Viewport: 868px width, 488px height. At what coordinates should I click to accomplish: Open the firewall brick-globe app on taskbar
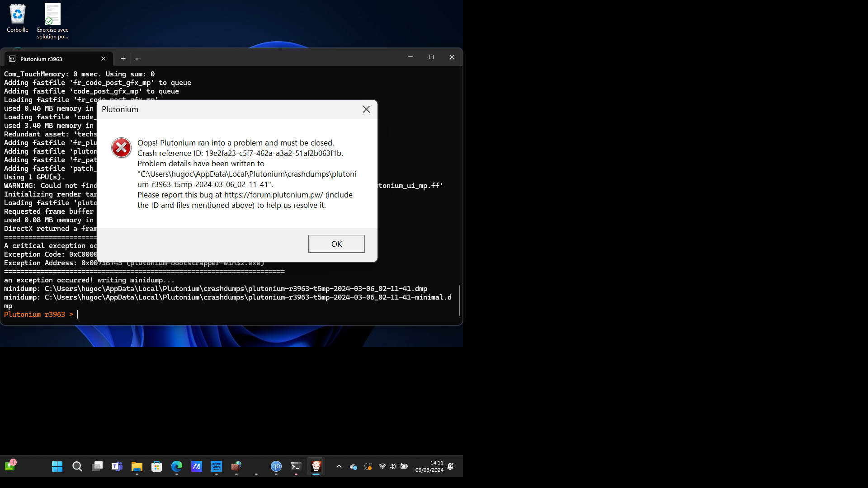pyautogui.click(x=236, y=466)
